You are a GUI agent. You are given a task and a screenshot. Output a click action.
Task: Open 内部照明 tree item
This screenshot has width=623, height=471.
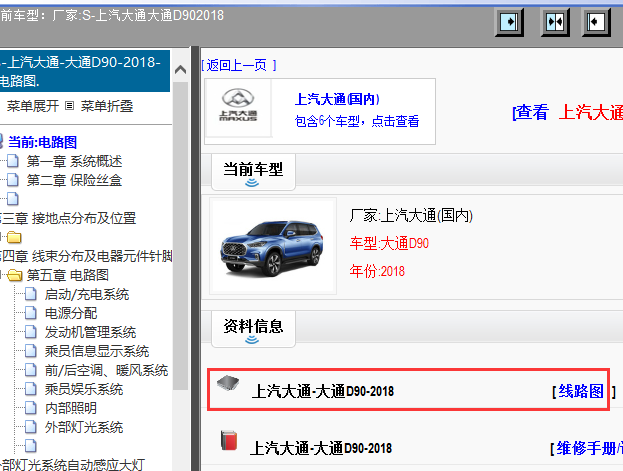pos(71,408)
